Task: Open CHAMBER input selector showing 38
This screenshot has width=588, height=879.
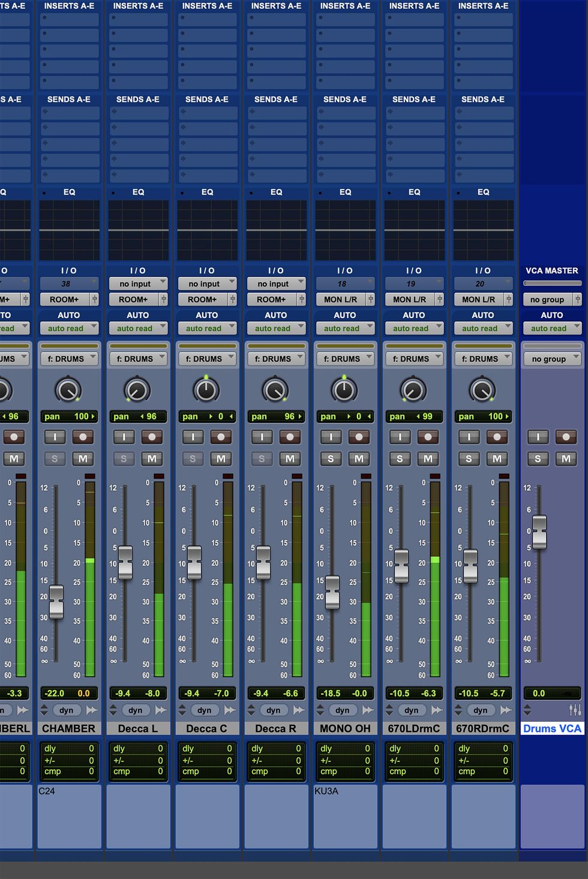Action: [69, 284]
